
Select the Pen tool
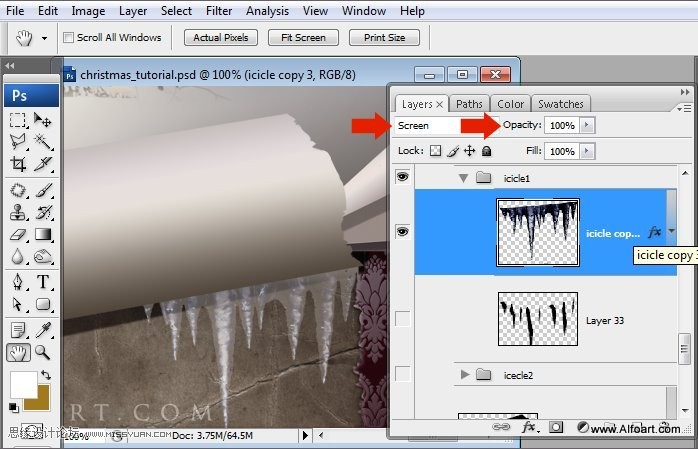click(x=17, y=282)
